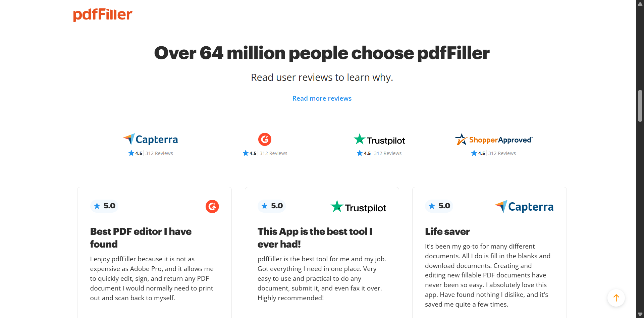The height and width of the screenshot is (318, 644).
Task: Click the 5.0 rating badge on G2 review
Action: point(104,206)
